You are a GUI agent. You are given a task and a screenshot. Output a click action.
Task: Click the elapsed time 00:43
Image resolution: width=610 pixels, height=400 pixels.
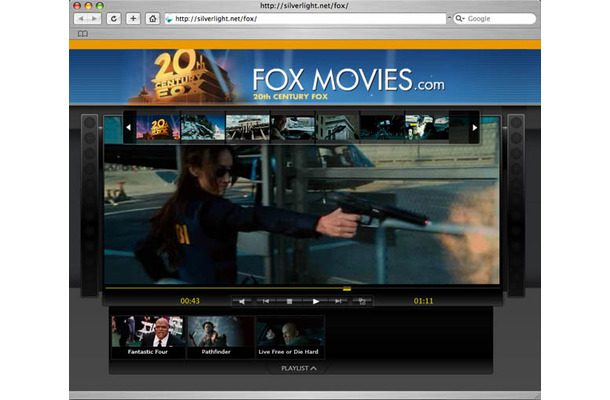pyautogui.click(x=190, y=301)
